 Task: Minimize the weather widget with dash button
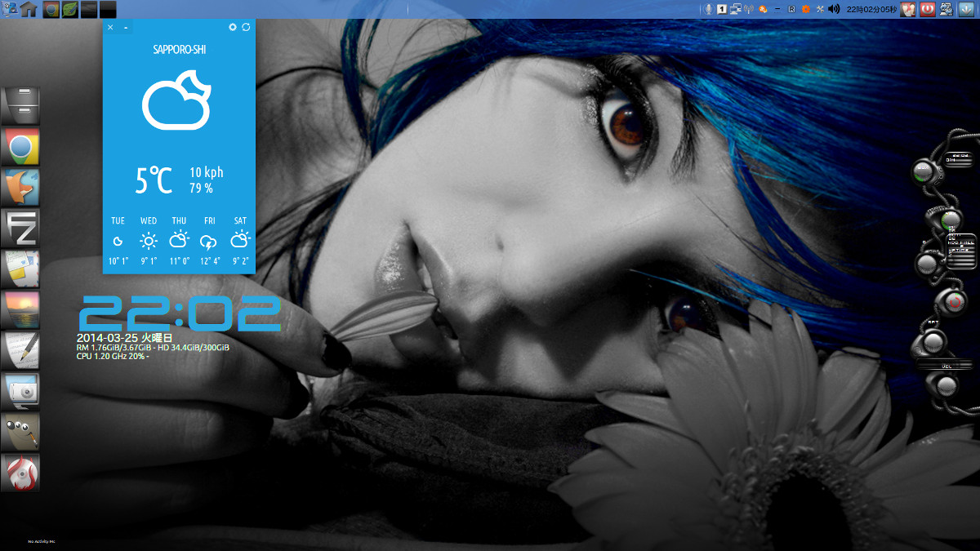[x=126, y=28]
